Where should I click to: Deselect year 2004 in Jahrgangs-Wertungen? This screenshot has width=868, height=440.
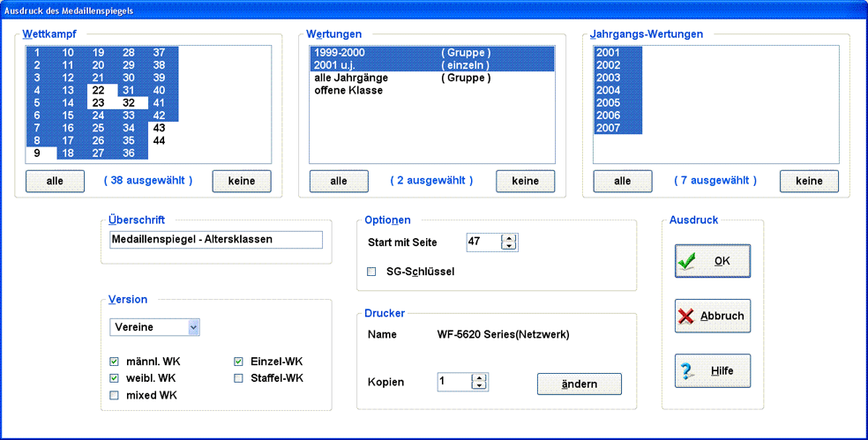click(609, 90)
